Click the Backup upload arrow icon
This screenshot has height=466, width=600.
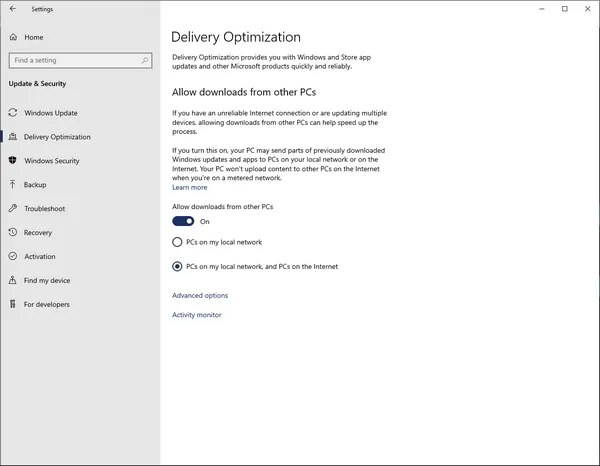(13, 184)
